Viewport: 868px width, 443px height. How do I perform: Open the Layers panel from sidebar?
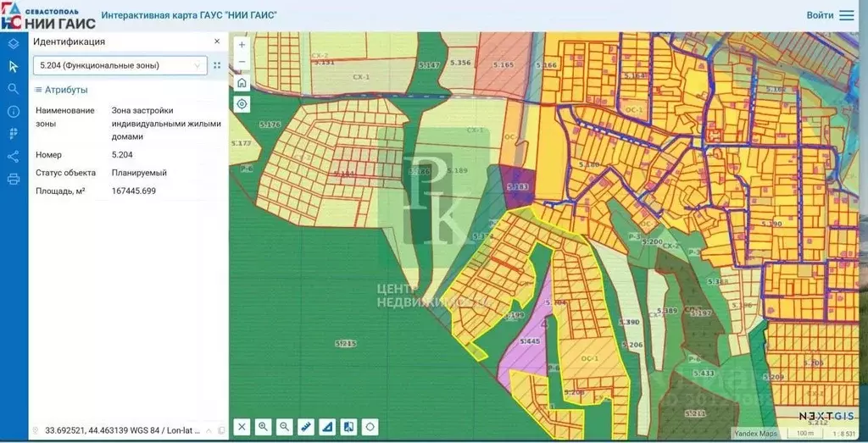tap(13, 44)
